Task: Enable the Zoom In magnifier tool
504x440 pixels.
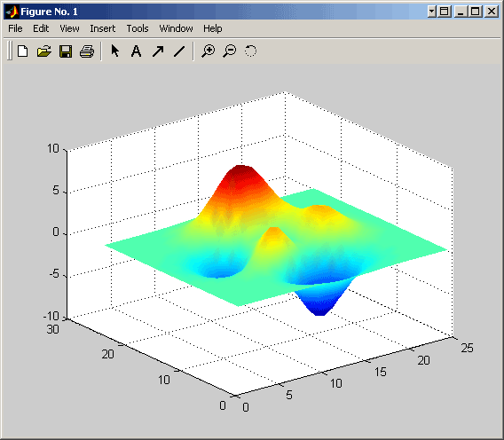Action: pyautogui.click(x=209, y=51)
